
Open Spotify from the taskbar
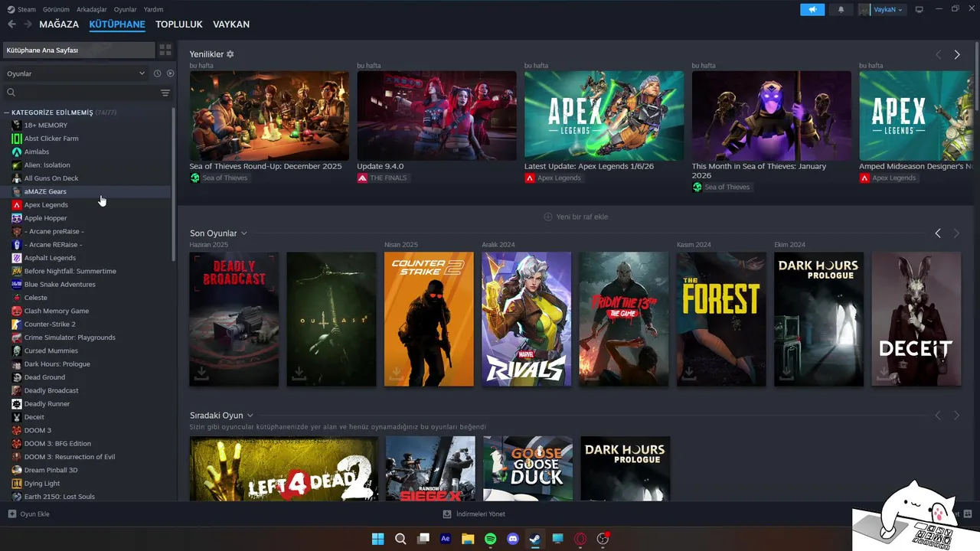click(491, 539)
